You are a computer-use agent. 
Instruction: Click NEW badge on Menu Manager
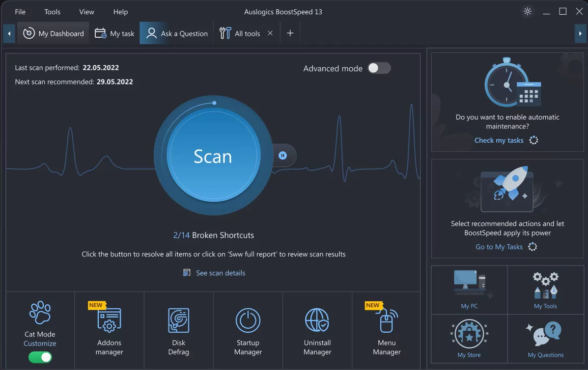374,305
